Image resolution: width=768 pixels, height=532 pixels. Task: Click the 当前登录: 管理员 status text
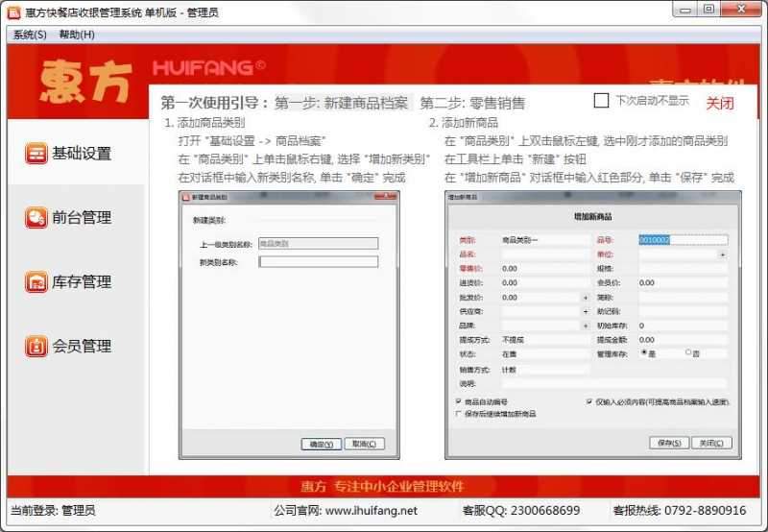click(x=53, y=511)
